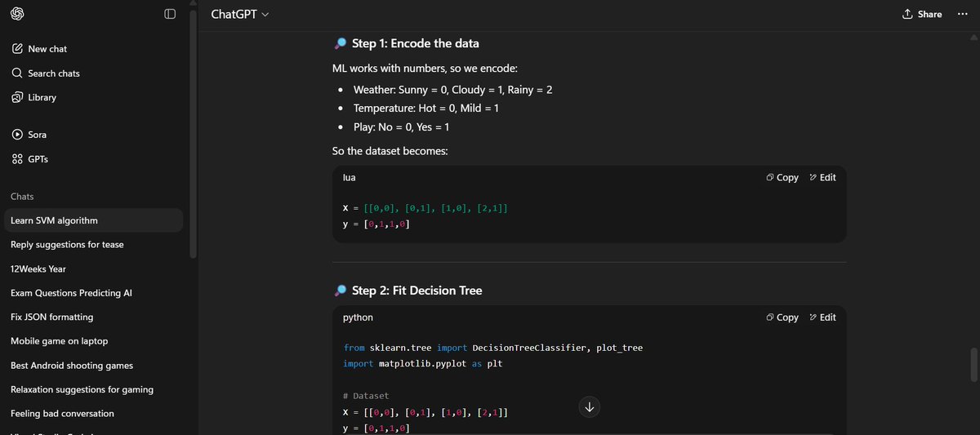Screen dimensions: 980x435
Task: Click the '# Dataset' comment line
Action: click(366, 396)
